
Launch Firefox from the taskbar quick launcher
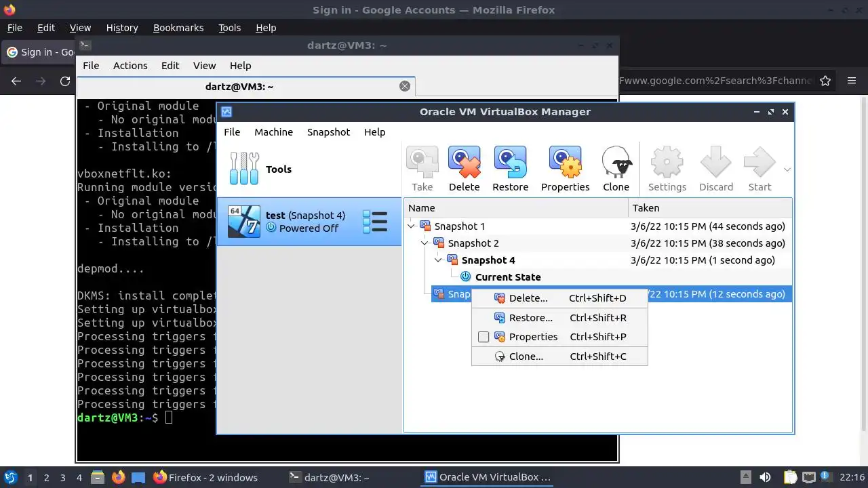coord(118,477)
